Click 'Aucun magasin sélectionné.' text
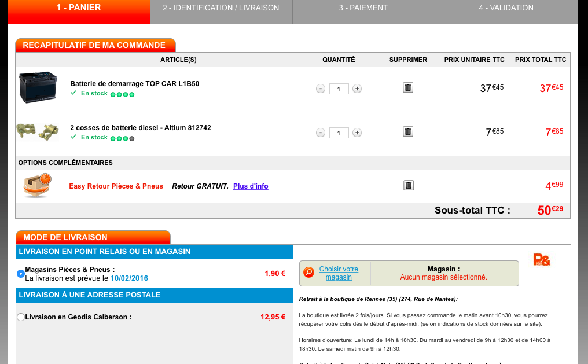This screenshot has height=364, width=588. click(444, 277)
